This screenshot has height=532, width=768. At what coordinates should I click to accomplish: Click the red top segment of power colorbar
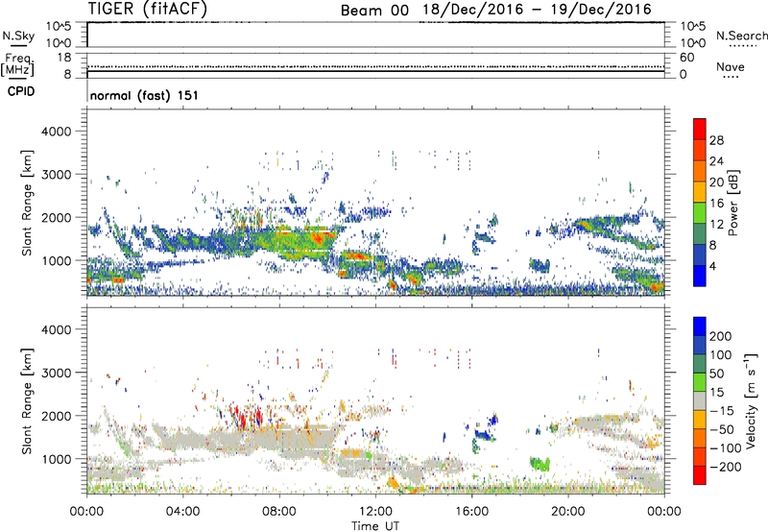[x=700, y=130]
